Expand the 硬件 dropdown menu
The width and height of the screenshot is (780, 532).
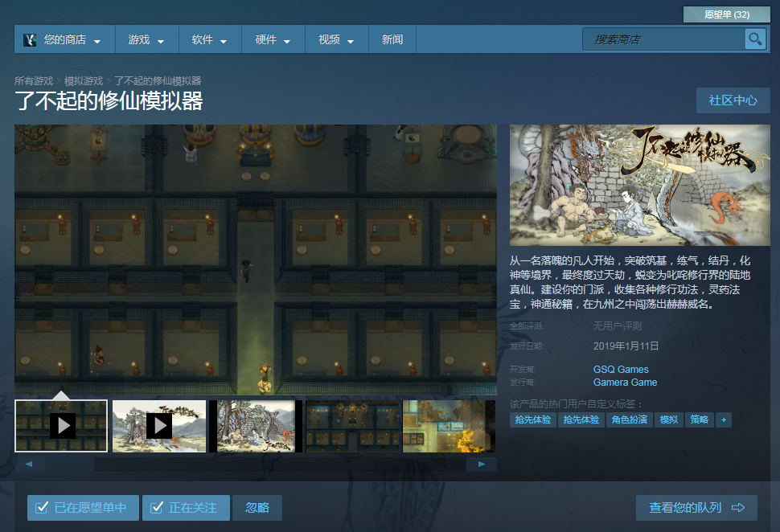[273, 39]
